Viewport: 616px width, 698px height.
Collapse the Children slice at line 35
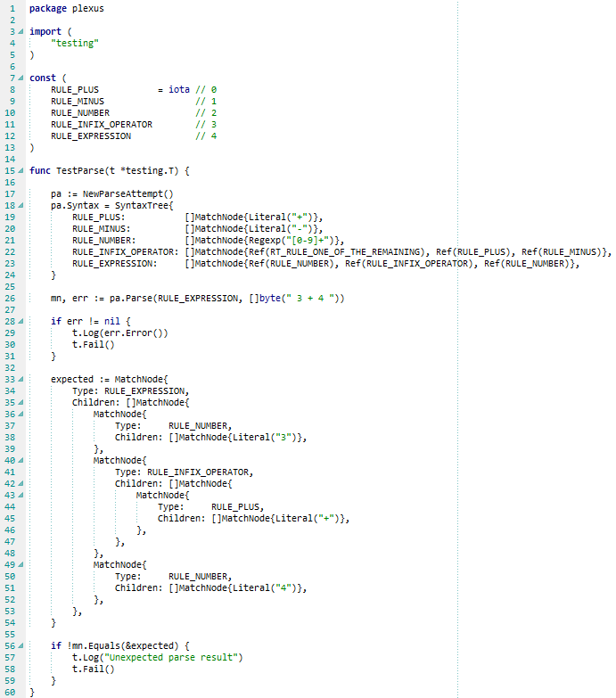(x=21, y=403)
